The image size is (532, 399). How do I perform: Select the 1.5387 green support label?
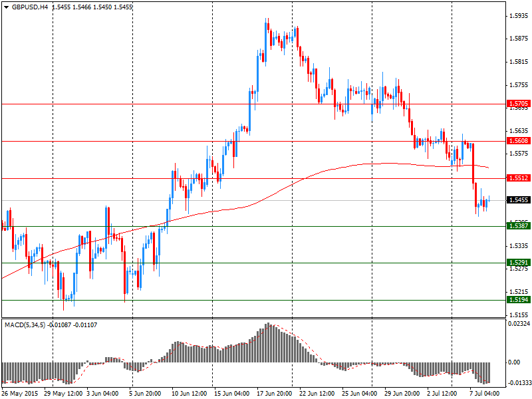point(519,225)
